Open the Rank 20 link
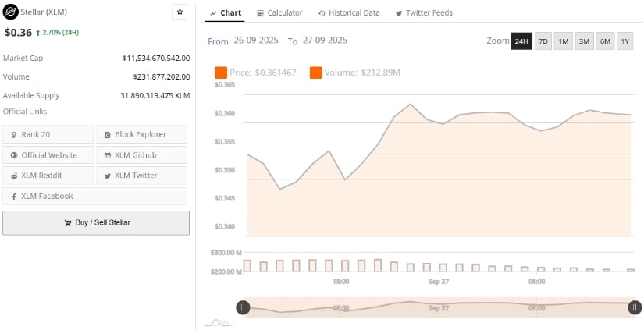This screenshot has width=644, height=330. coord(48,134)
